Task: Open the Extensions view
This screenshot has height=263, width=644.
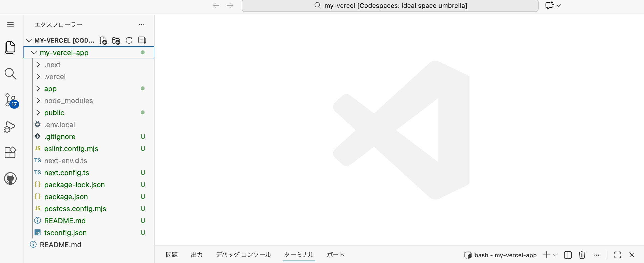Action: click(10, 153)
